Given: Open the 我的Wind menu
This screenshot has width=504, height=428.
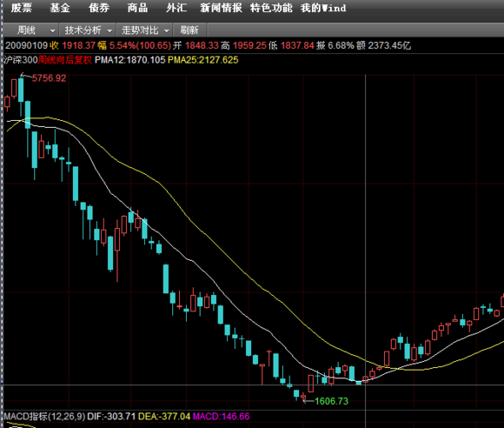Looking at the screenshot, I should 323,8.
